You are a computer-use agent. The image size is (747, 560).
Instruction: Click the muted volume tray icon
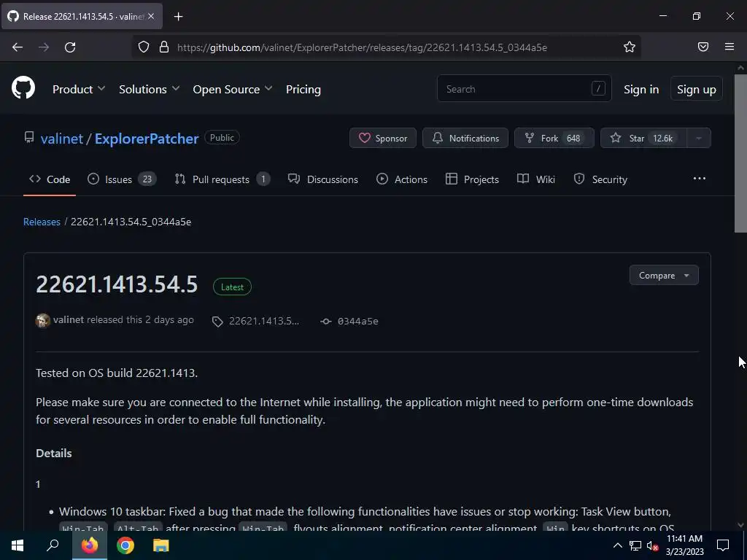(652, 545)
